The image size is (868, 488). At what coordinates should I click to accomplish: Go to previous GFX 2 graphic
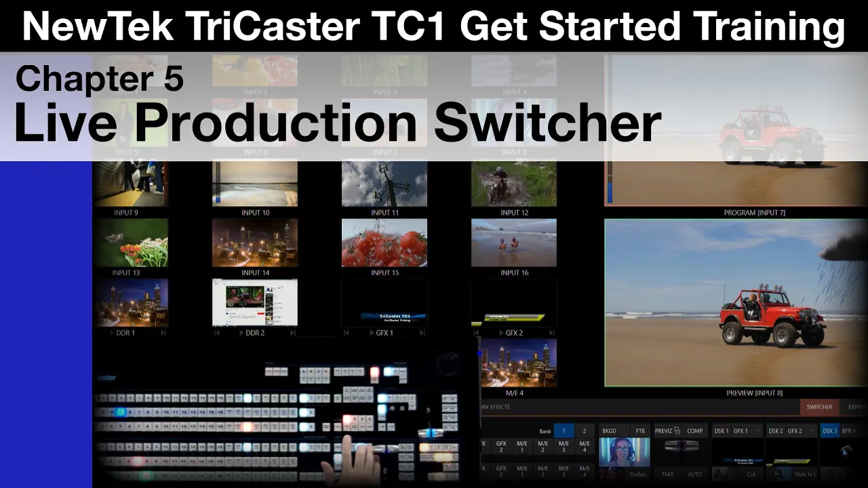click(x=476, y=333)
